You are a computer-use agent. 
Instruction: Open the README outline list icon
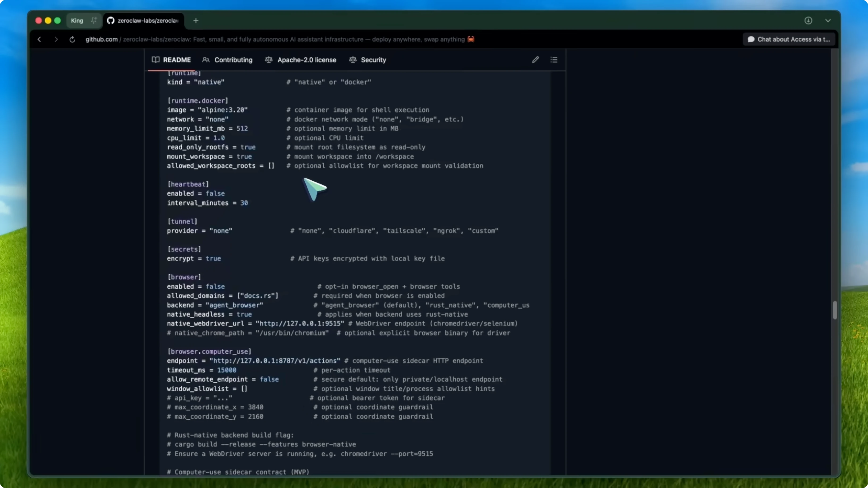554,60
